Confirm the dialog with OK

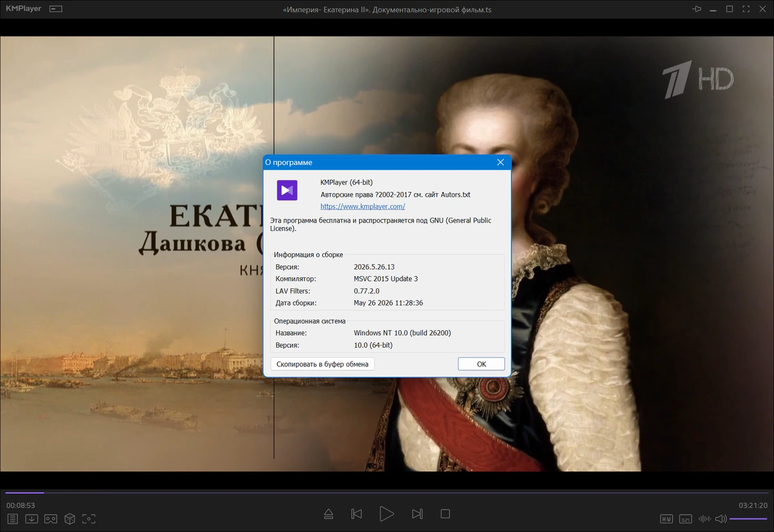[481, 364]
